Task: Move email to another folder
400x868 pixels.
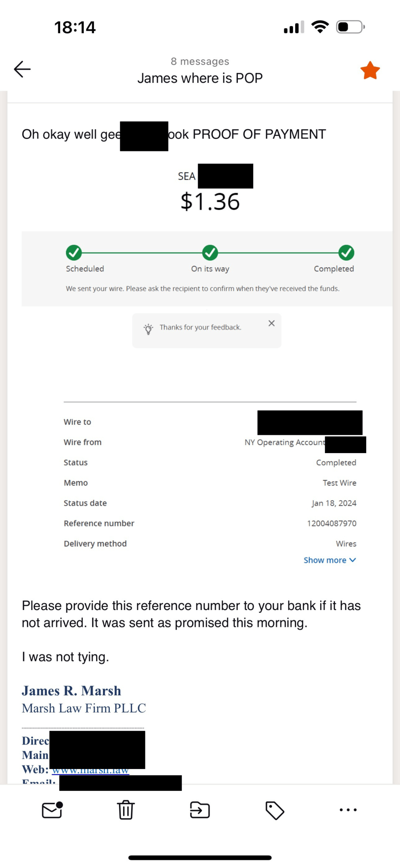Action: (x=200, y=810)
